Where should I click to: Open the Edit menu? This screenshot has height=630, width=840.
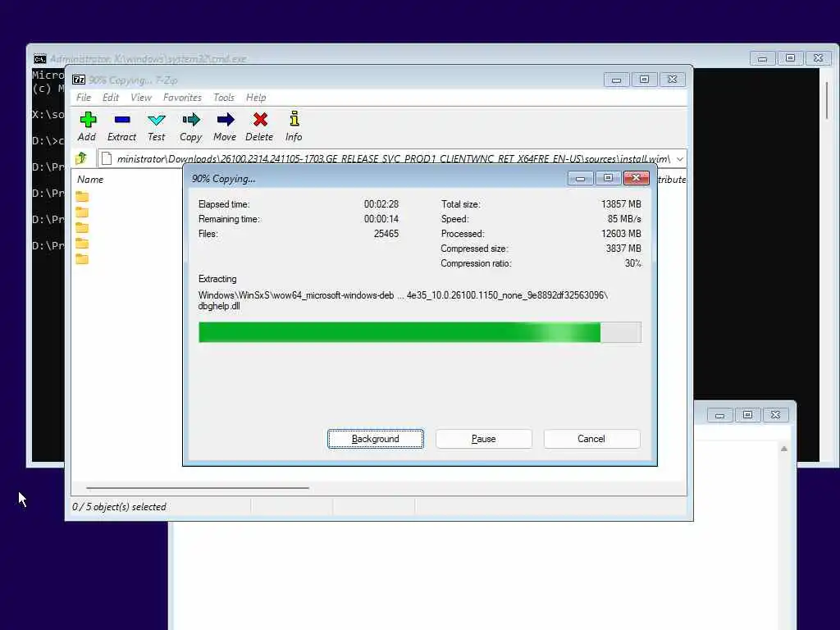(x=111, y=98)
